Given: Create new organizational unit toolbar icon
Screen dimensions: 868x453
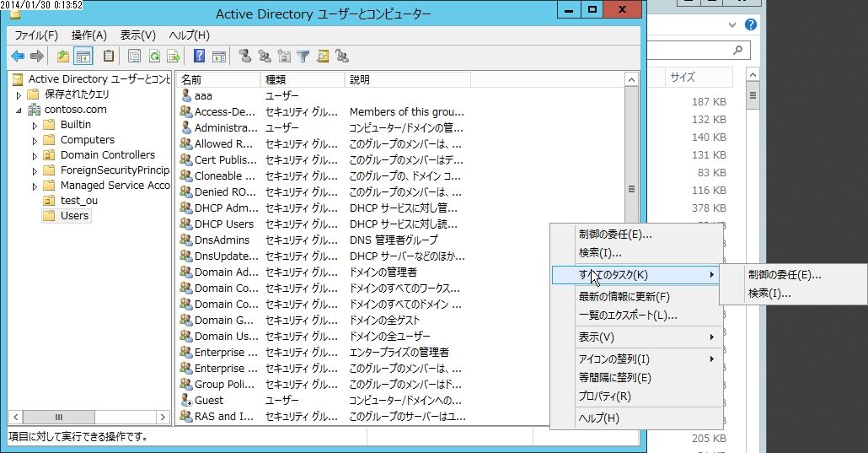Looking at the screenshot, I should pyautogui.click(x=284, y=56).
